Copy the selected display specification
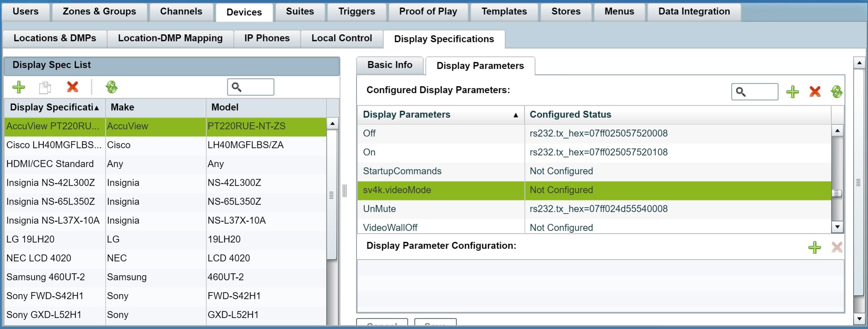The height and width of the screenshot is (329, 868). click(45, 87)
